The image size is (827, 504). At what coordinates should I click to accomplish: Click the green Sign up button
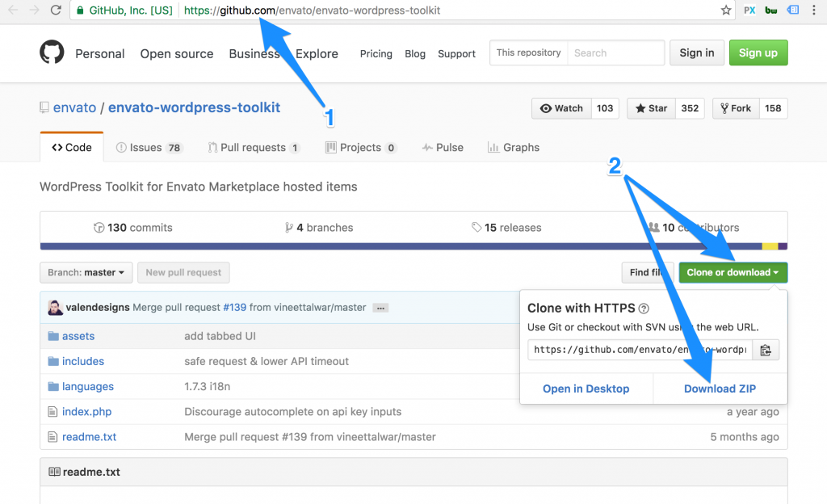(x=758, y=52)
